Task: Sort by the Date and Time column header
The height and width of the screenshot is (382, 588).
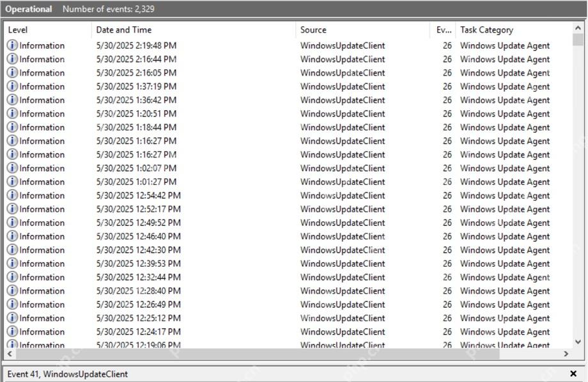Action: tap(194, 30)
